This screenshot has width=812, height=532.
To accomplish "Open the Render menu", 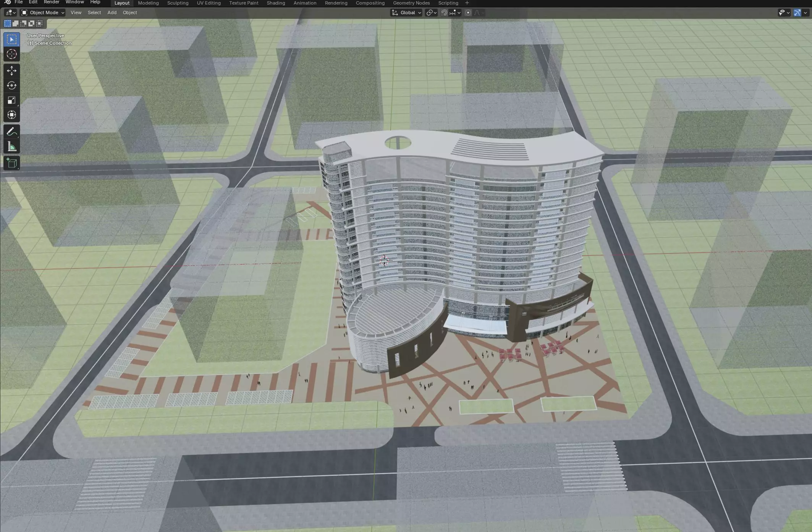I will click(52, 2).
